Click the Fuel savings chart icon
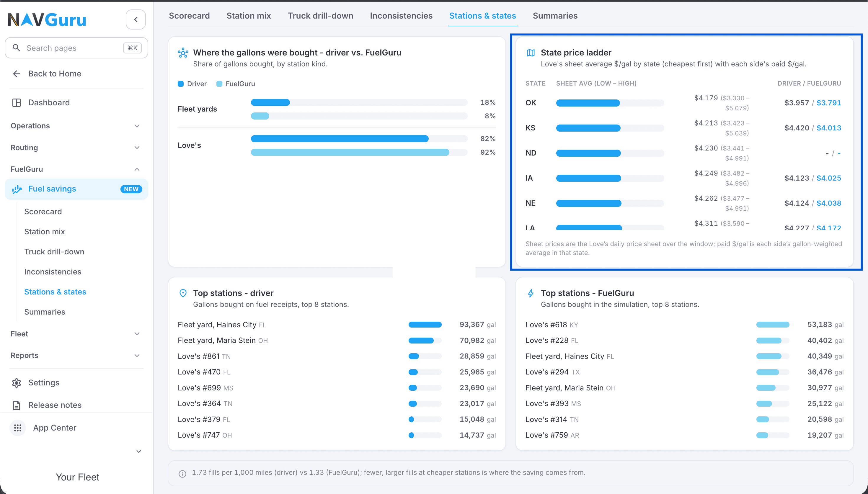The image size is (868, 494). pos(17,189)
